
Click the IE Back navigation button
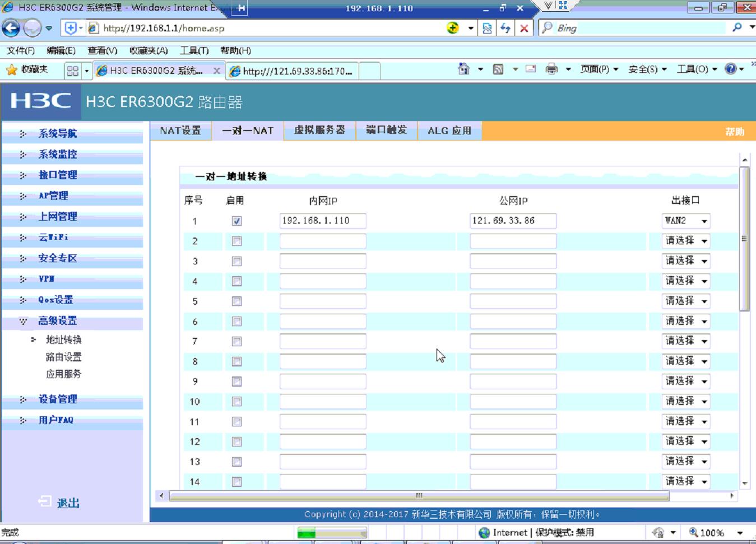(x=11, y=27)
